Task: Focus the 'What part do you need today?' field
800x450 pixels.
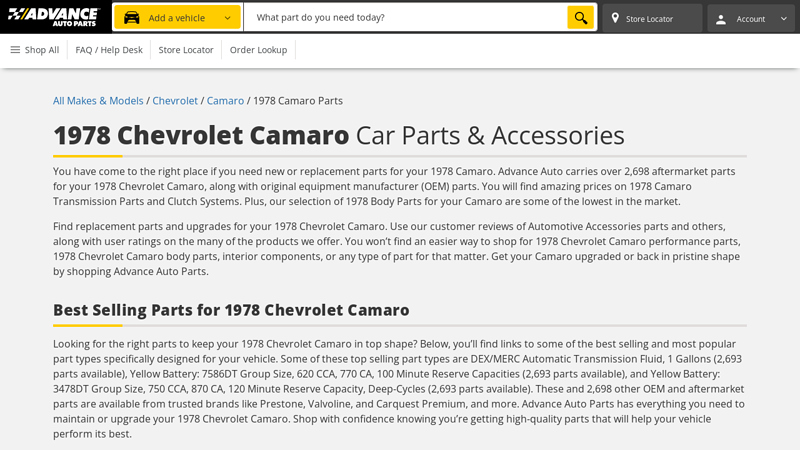Action: (406, 17)
